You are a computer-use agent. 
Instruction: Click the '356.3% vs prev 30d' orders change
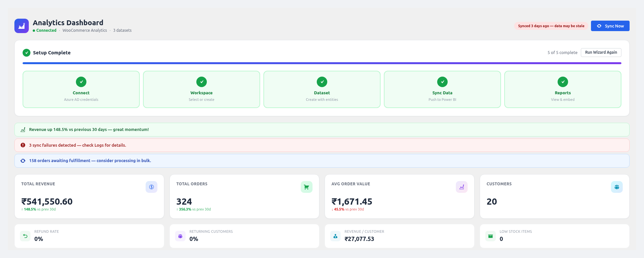(x=194, y=210)
